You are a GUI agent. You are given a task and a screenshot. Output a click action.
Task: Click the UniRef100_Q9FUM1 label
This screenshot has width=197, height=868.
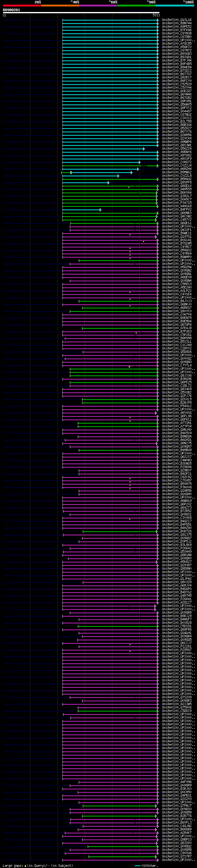coord(177,101)
